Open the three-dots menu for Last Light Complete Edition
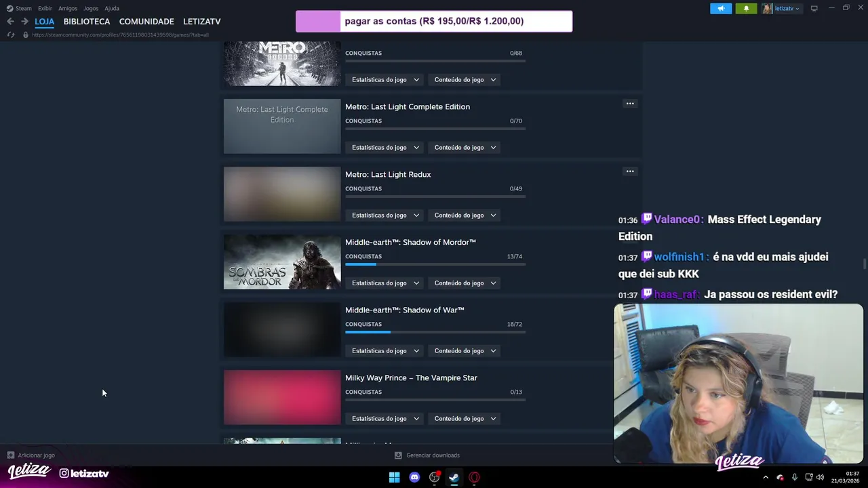 click(630, 104)
